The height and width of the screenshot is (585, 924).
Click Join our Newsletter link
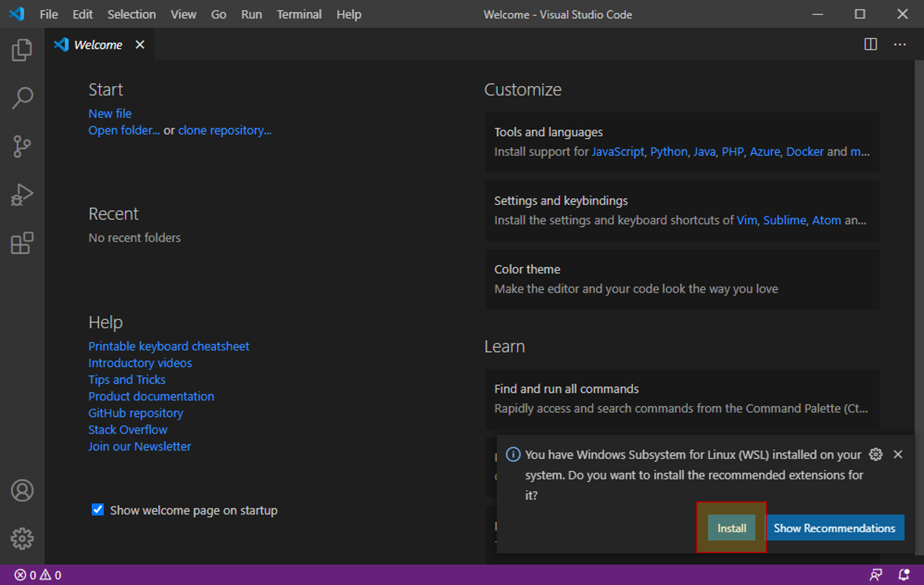click(x=139, y=446)
